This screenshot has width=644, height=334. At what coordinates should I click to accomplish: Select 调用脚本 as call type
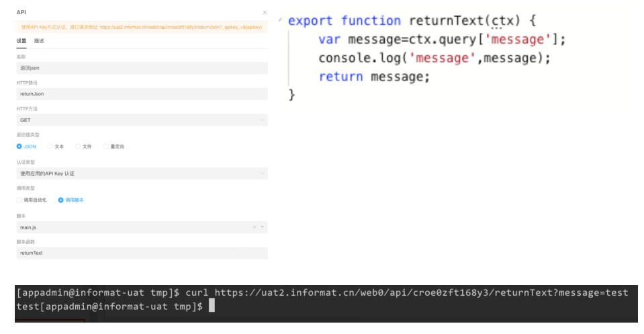[x=60, y=200]
